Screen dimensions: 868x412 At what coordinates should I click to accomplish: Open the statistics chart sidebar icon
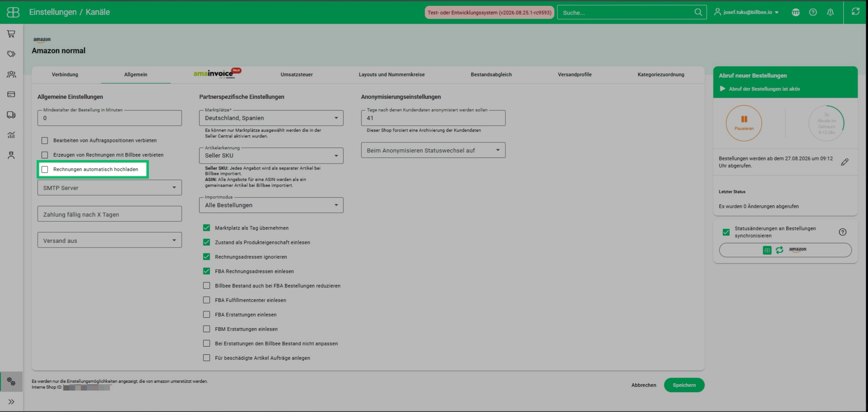pyautogui.click(x=11, y=135)
